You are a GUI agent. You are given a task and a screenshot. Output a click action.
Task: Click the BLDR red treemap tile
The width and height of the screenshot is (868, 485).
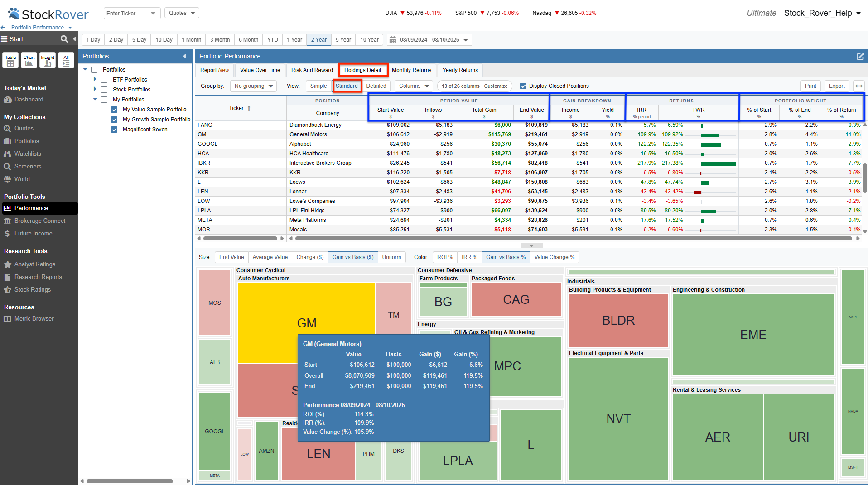pos(618,321)
